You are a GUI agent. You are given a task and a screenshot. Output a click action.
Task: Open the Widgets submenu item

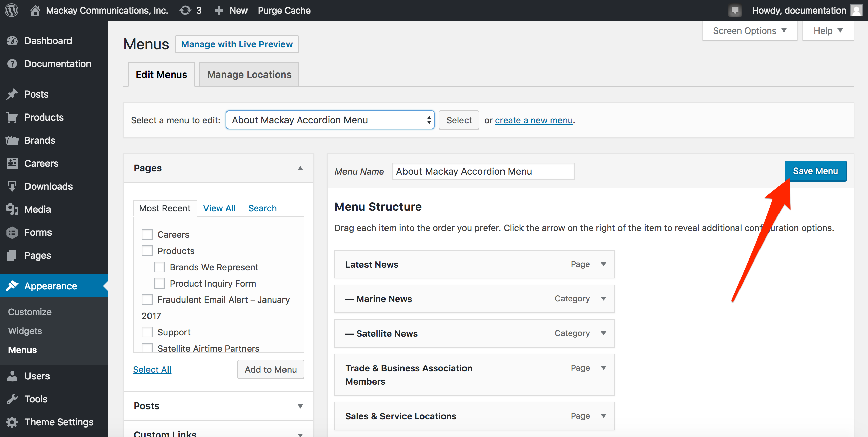pos(25,331)
